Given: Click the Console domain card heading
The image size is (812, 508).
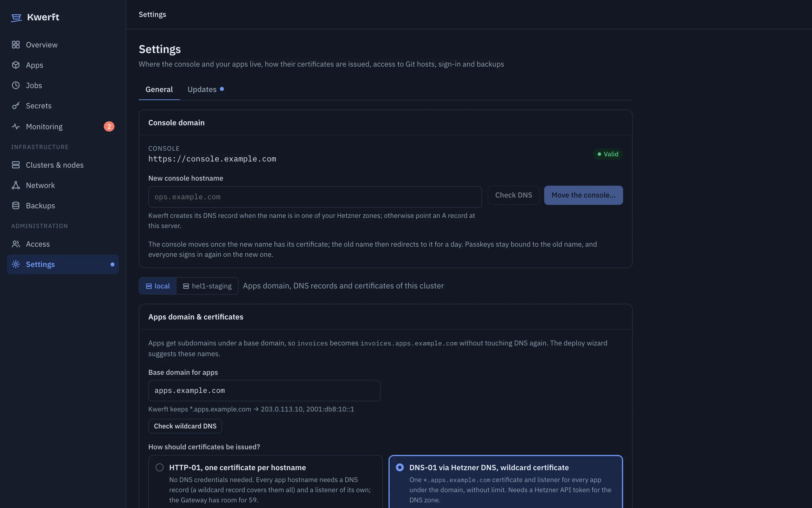Looking at the screenshot, I should pyautogui.click(x=176, y=123).
